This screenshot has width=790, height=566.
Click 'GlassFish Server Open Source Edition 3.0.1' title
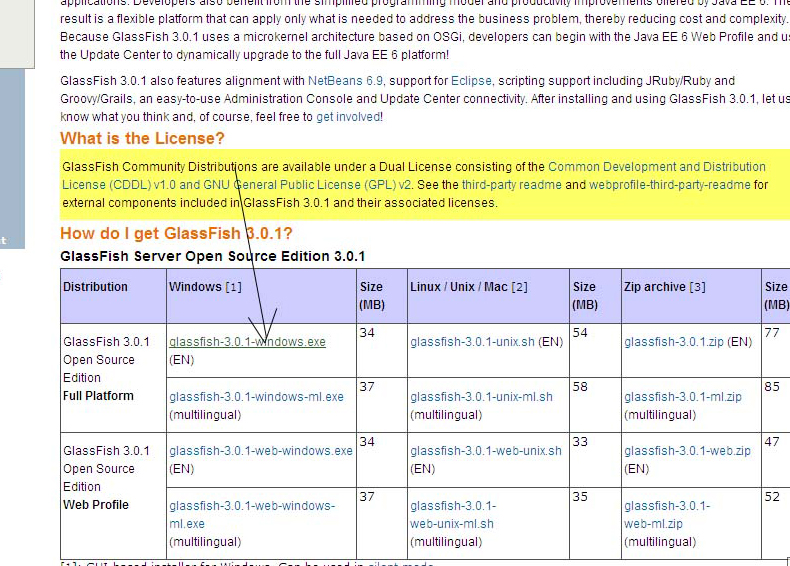tap(213, 256)
